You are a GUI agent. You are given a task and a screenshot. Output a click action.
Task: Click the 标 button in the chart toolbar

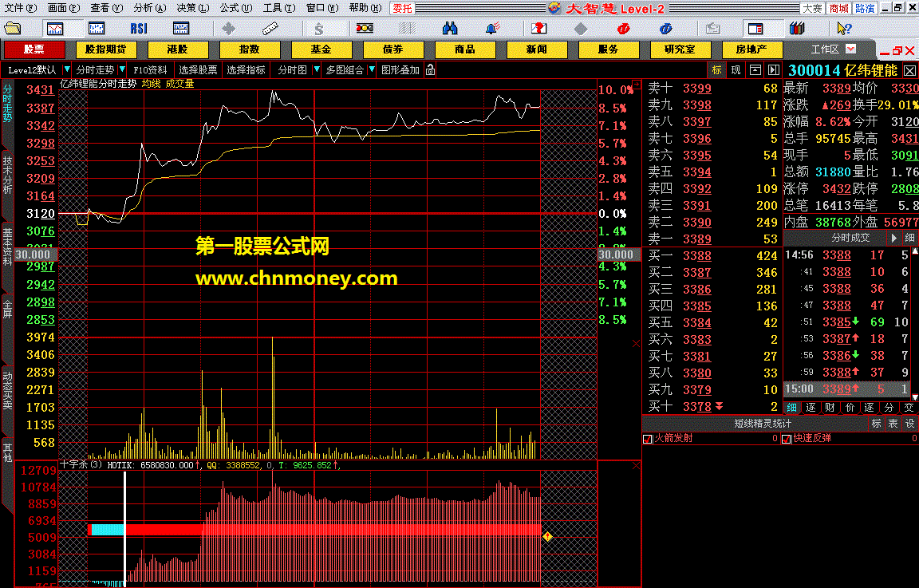pos(716,69)
